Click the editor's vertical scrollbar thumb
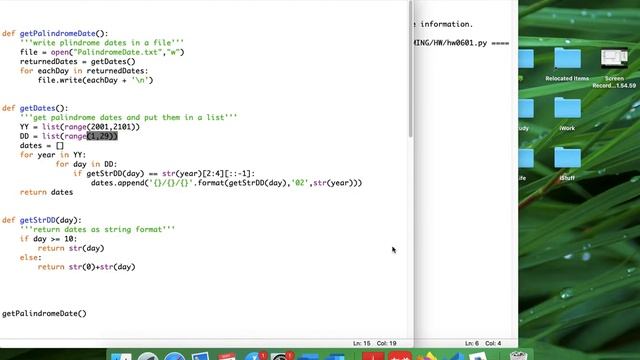640x360 pixels. pos(411,69)
